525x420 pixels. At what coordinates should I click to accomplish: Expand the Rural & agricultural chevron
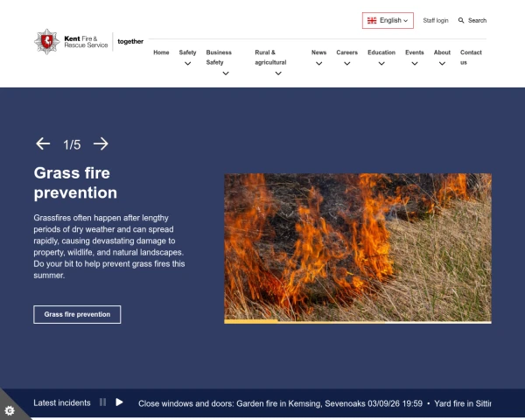coord(278,73)
